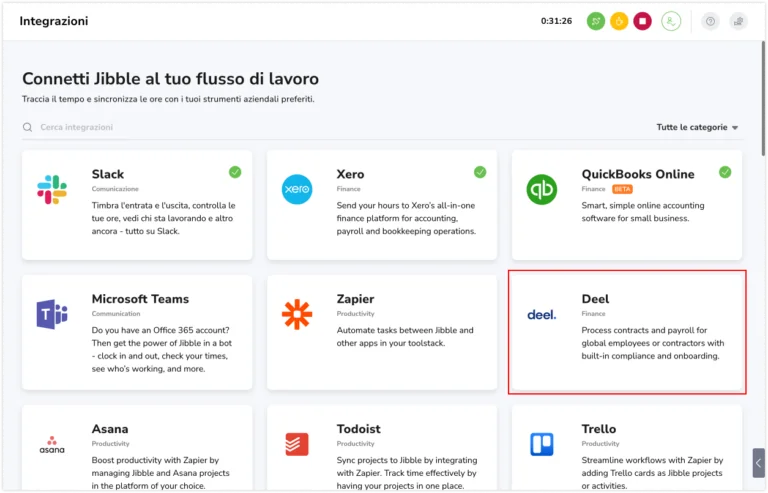This screenshot has width=768, height=493.
Task: Click the Finance label under Deel
Action: (x=593, y=314)
